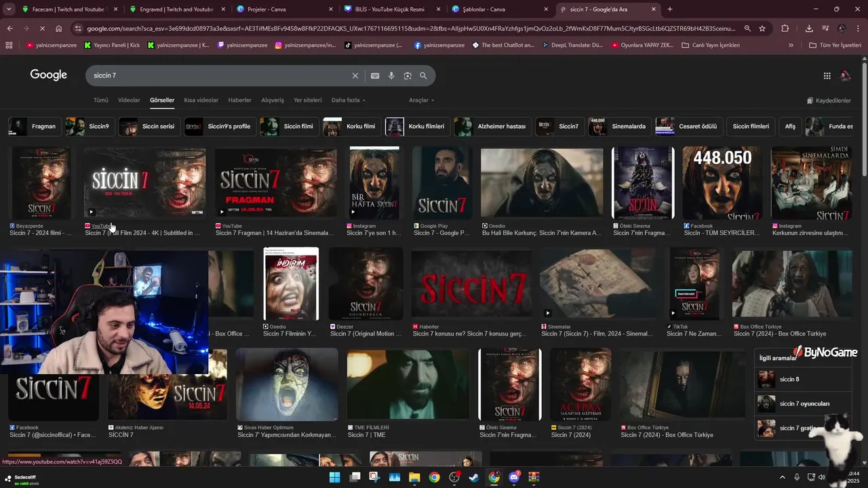Open the 'Kısa videolar' tab
Screen dimensions: 868x488
coord(201,100)
